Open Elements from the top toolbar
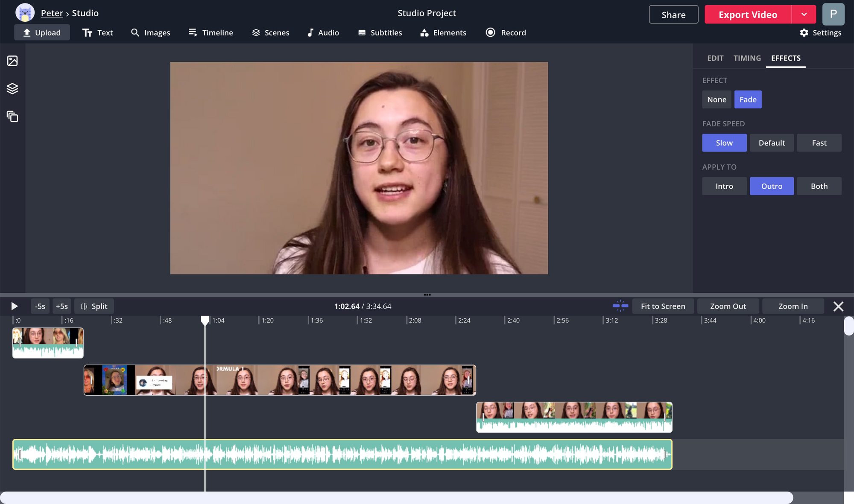This screenshot has width=854, height=504. point(443,32)
